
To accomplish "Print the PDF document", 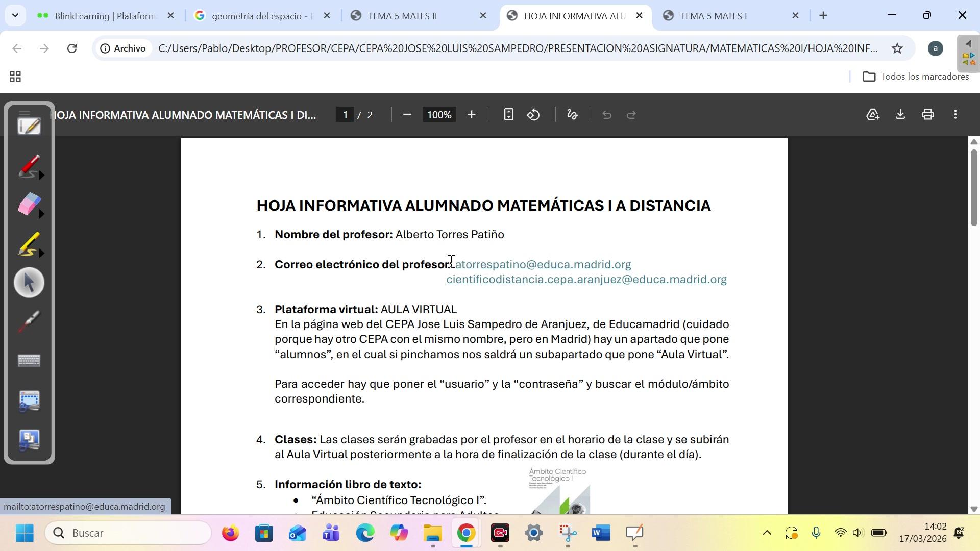I will [x=928, y=115].
